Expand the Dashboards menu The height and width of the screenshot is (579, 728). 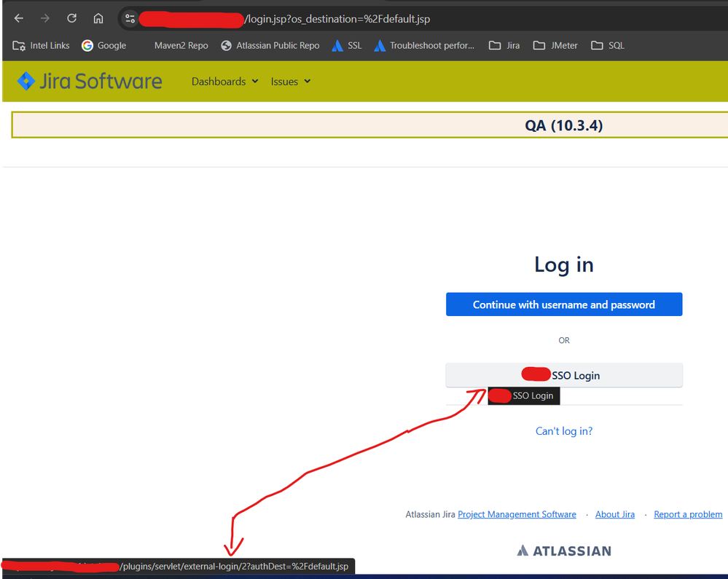point(224,82)
